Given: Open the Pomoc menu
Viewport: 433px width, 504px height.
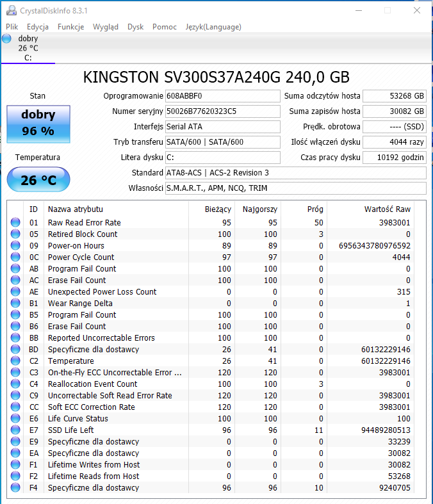Looking at the screenshot, I should coord(164,27).
